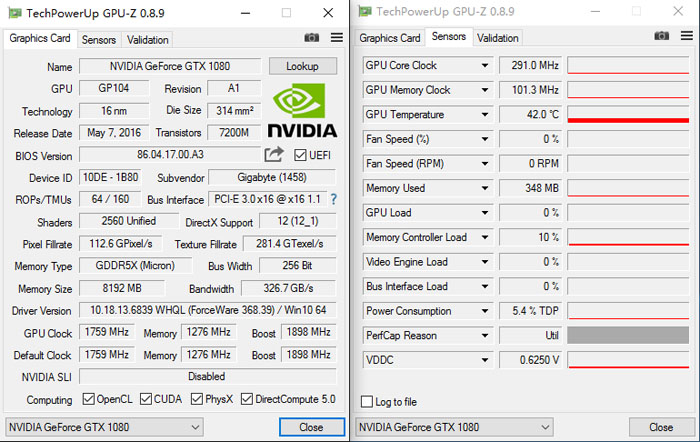
Task: Click the Name field showing GTX 1080
Action: click(x=170, y=66)
